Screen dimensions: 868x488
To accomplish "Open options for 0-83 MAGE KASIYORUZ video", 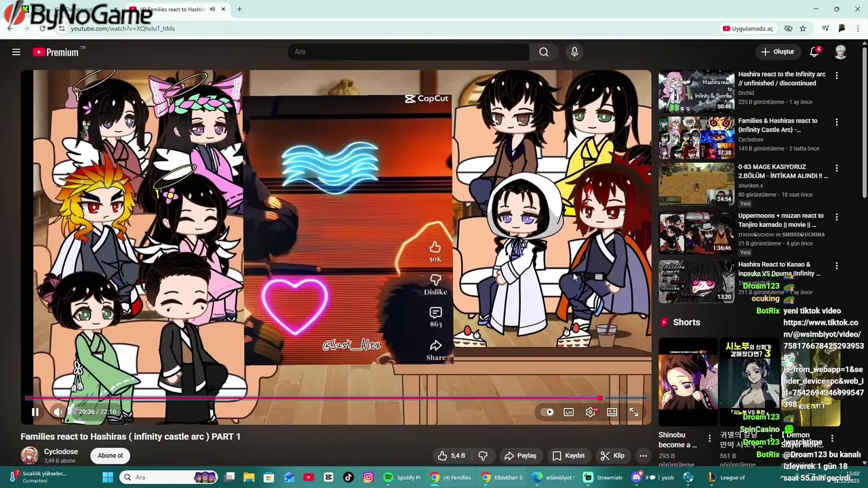I will pyautogui.click(x=837, y=168).
